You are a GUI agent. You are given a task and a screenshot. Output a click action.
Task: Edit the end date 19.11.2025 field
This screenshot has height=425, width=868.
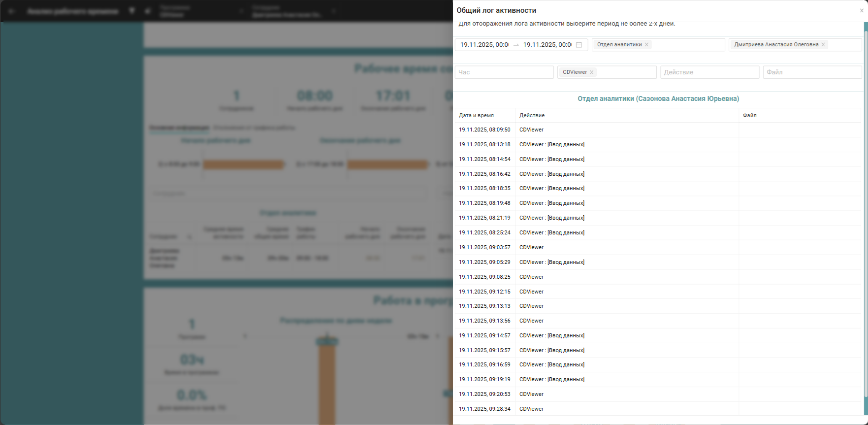(547, 45)
